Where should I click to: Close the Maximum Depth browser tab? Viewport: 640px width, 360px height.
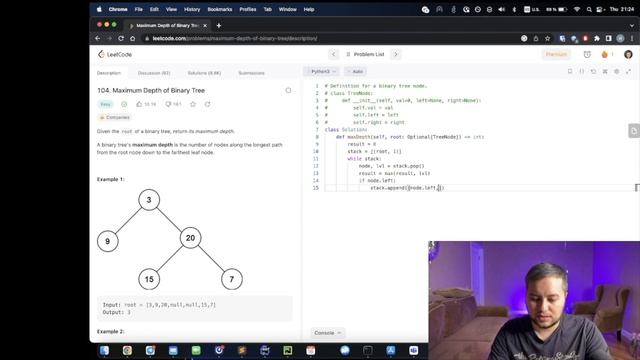pos(205,25)
